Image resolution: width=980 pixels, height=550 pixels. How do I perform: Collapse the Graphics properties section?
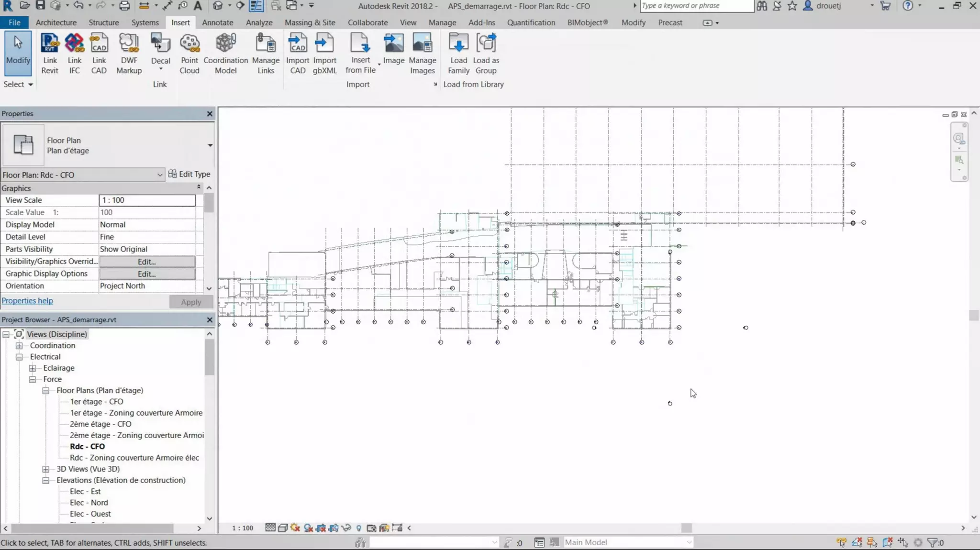199,187
